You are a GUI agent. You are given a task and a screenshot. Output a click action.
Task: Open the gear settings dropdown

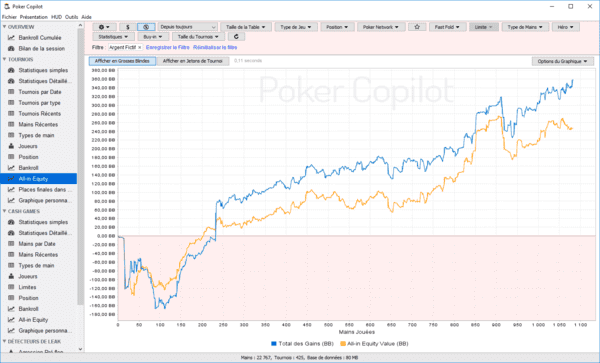[x=104, y=27]
